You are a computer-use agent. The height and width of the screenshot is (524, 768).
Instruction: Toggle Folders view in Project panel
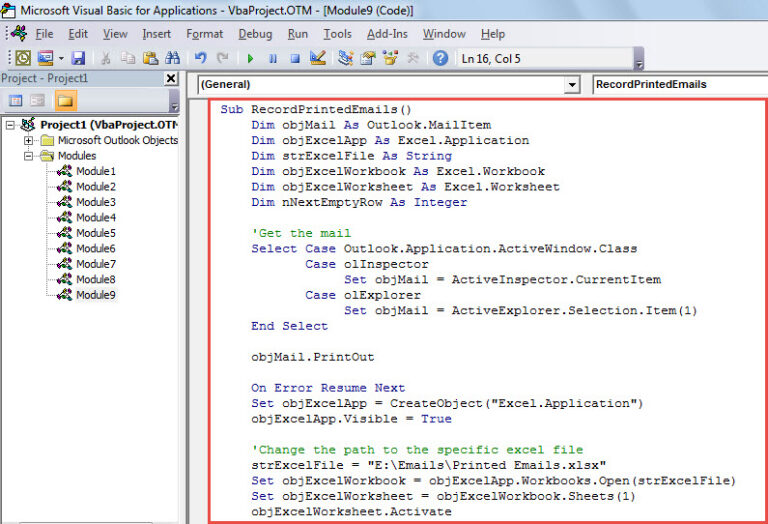tap(65, 101)
